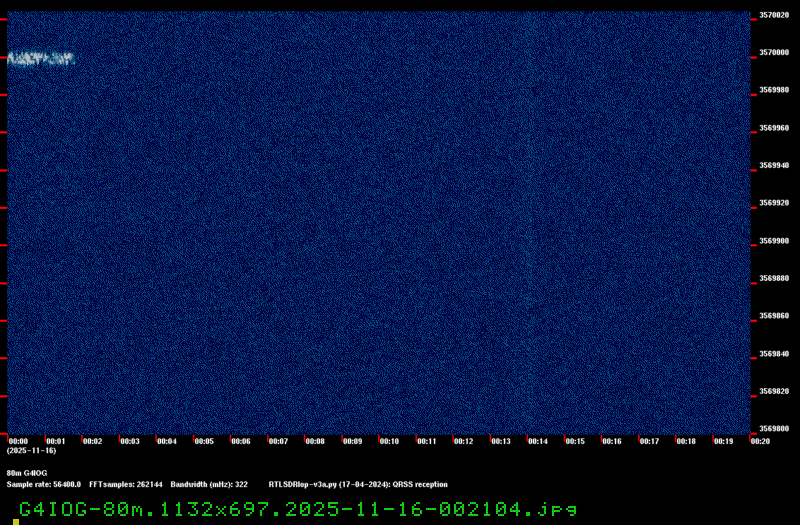Click the (2025-11-16) date label
Viewport: 800px width, 525px height.
pyautogui.click(x=31, y=451)
